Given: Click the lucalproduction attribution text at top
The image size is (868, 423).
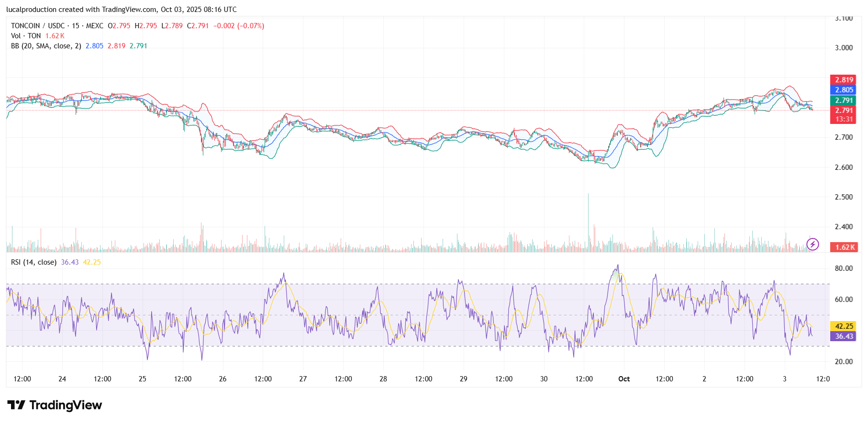Looking at the screenshot, I should (122, 10).
